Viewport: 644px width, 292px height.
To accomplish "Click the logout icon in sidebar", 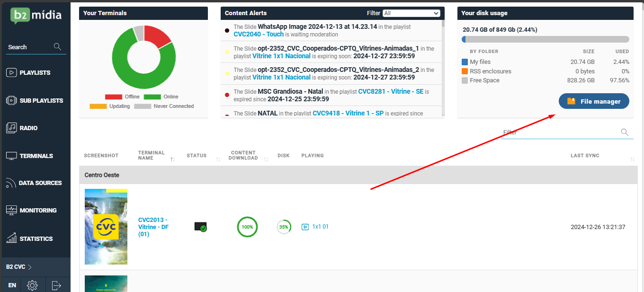I will click(57, 285).
